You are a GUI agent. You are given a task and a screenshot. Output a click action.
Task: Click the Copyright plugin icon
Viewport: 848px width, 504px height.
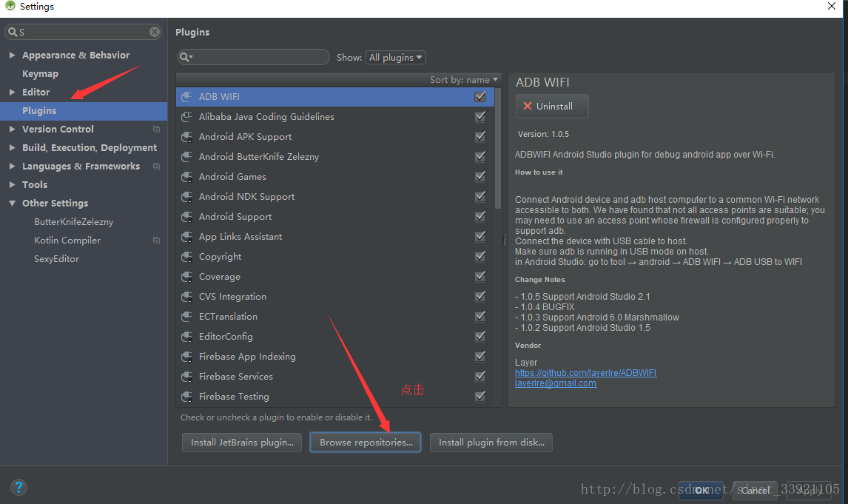click(x=186, y=257)
